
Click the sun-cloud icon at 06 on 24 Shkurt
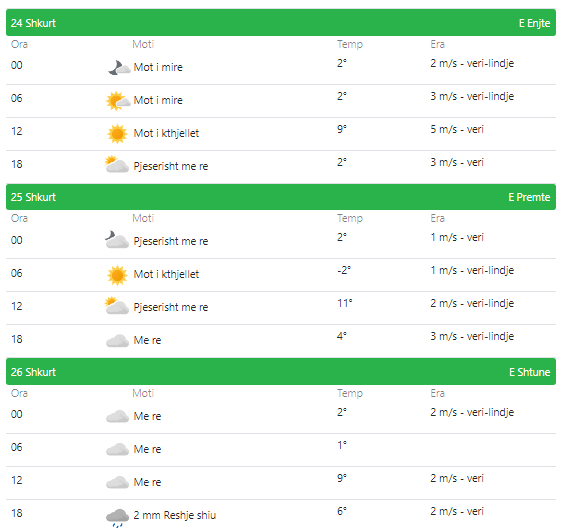click(118, 101)
